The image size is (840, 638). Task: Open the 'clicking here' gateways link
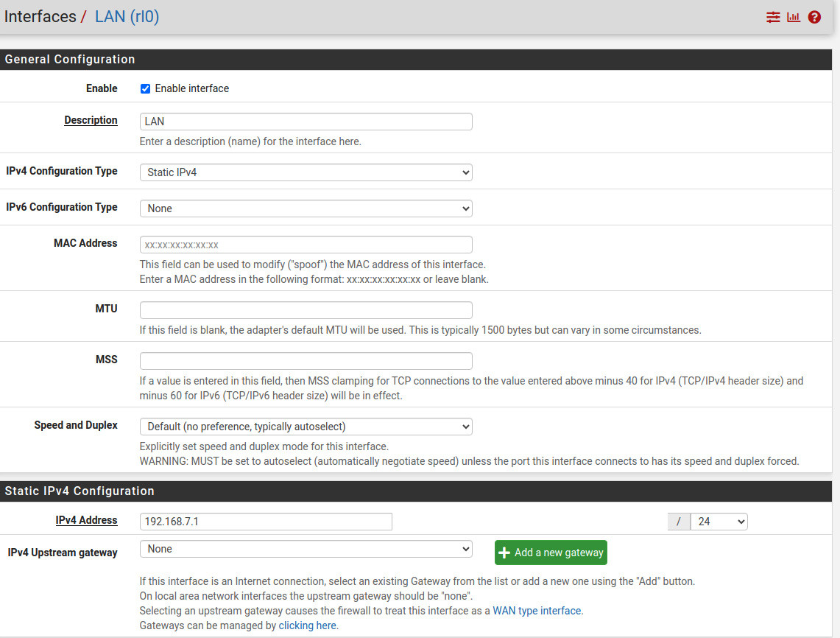[x=307, y=625]
